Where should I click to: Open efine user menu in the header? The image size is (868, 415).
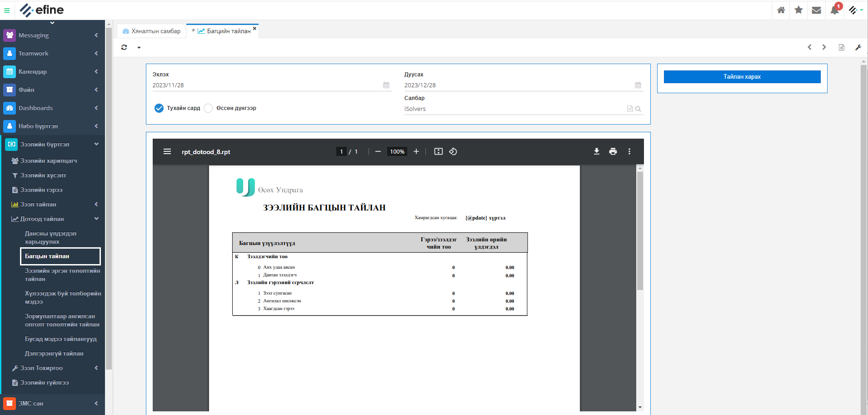pos(856,10)
